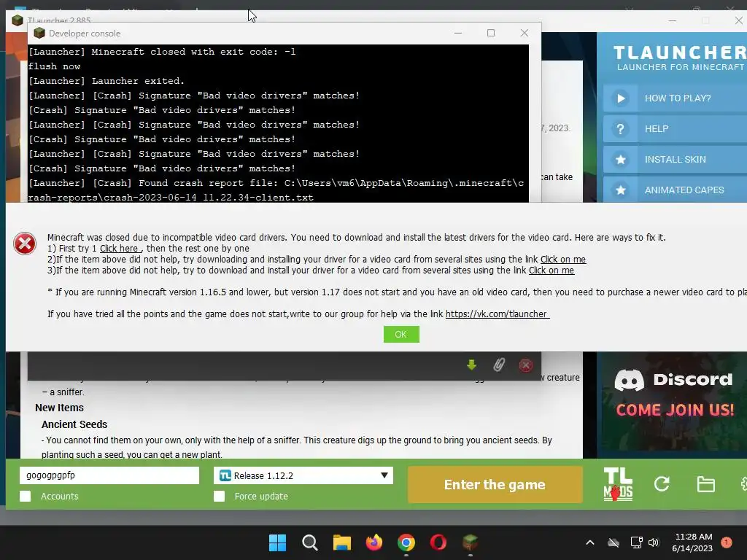Click the volume speaker icon in tray
The height and width of the screenshot is (560, 747).
pos(654,542)
